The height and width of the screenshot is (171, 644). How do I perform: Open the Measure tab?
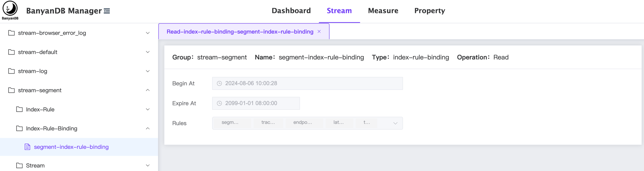(x=383, y=11)
